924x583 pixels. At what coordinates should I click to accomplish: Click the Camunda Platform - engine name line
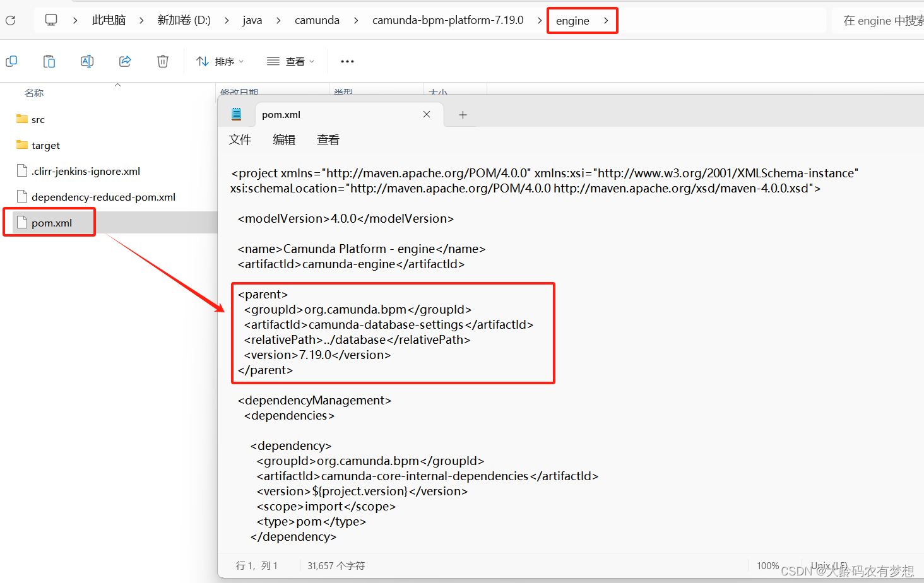362,249
